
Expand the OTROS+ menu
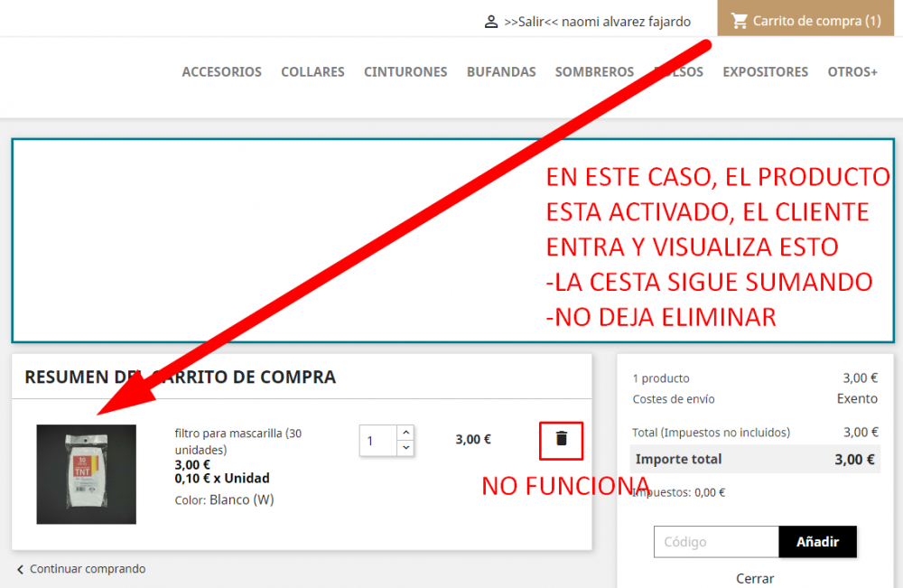pyautogui.click(x=852, y=71)
